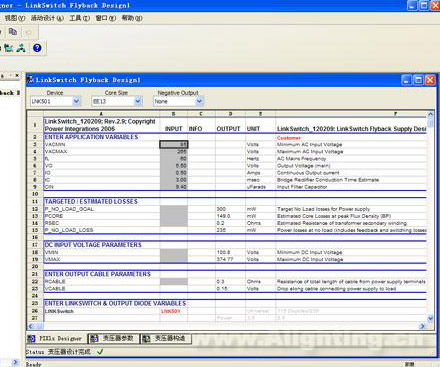Click the icon on the 变压器参数 tab
The height and width of the screenshot is (367, 440).
click(94, 338)
